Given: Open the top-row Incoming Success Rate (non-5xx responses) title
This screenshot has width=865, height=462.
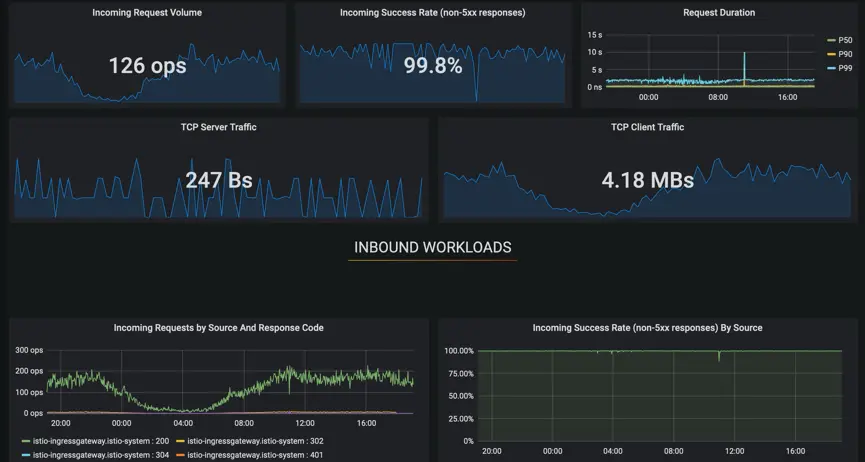Looking at the screenshot, I should 432,12.
